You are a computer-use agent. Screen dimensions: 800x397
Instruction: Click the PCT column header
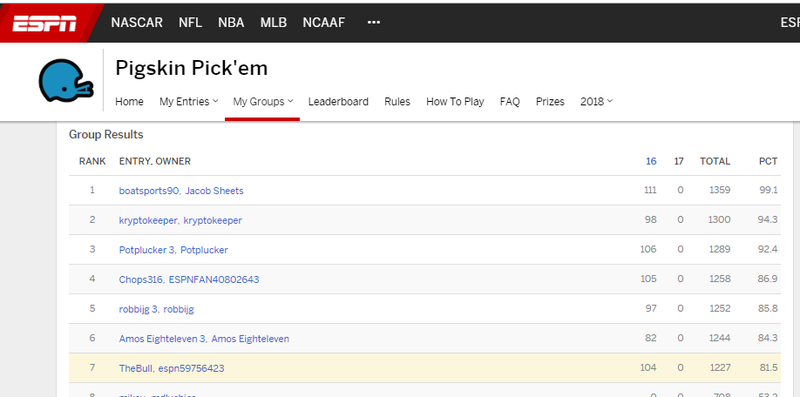click(768, 161)
